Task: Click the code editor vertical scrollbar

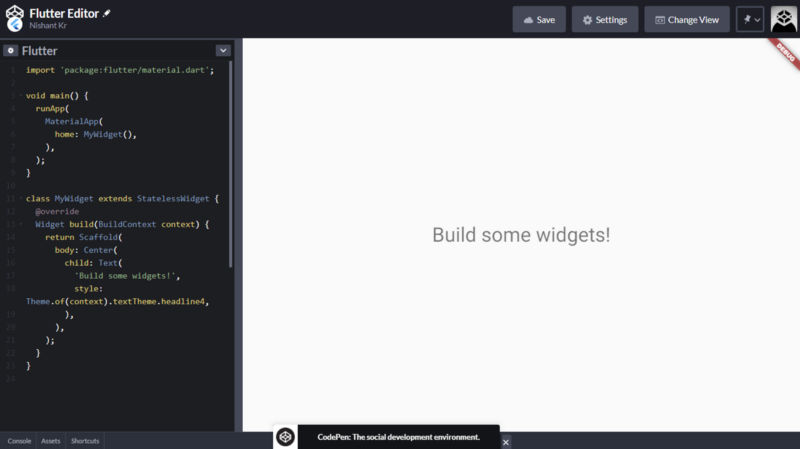Action: [231, 164]
